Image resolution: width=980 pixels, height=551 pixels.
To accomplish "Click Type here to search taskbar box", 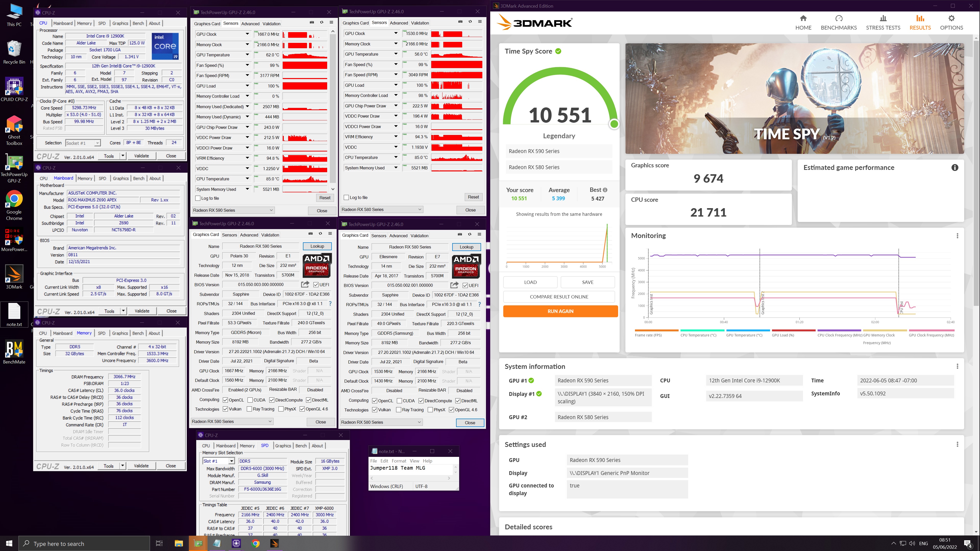I will [x=84, y=543].
